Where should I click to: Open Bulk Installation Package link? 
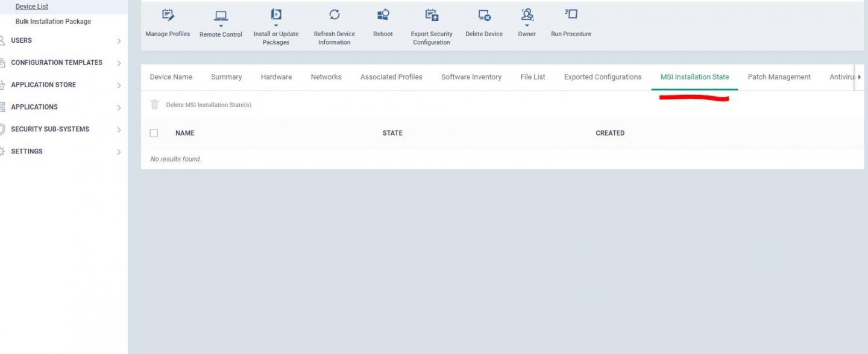[x=53, y=22]
